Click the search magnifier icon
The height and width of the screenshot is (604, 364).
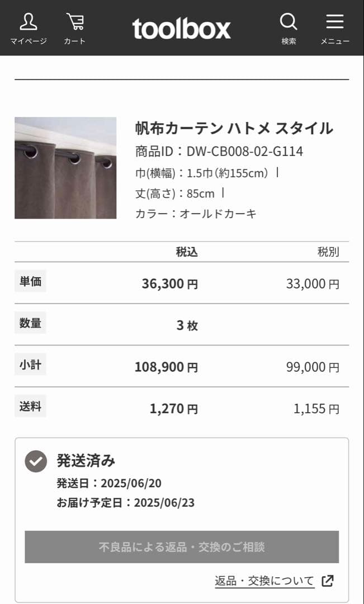point(289,22)
